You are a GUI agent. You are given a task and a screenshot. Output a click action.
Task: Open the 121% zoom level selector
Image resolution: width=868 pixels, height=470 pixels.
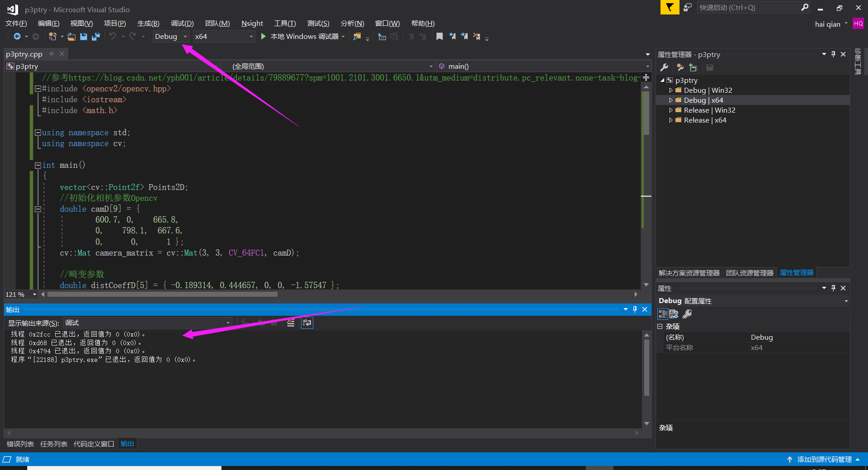(34, 294)
